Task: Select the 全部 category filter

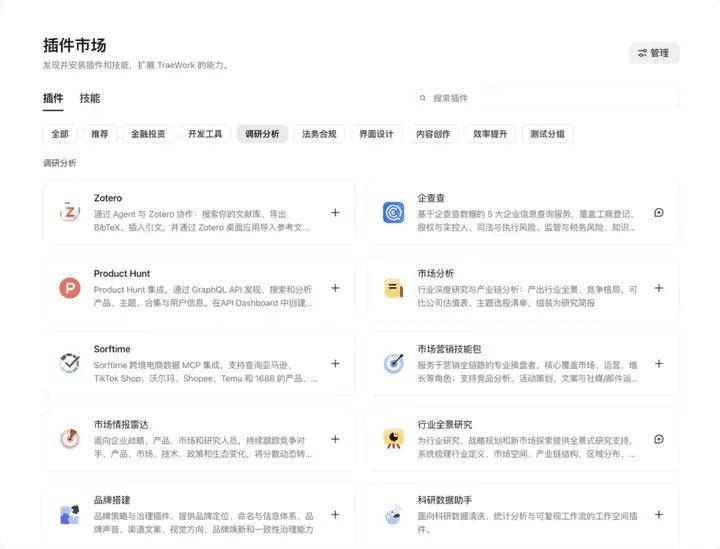Action: [60, 134]
